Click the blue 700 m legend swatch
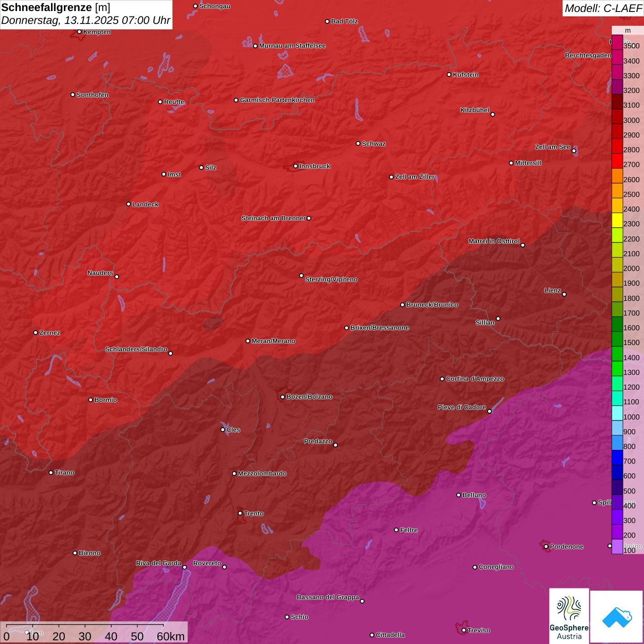644x644 pixels. point(617,458)
